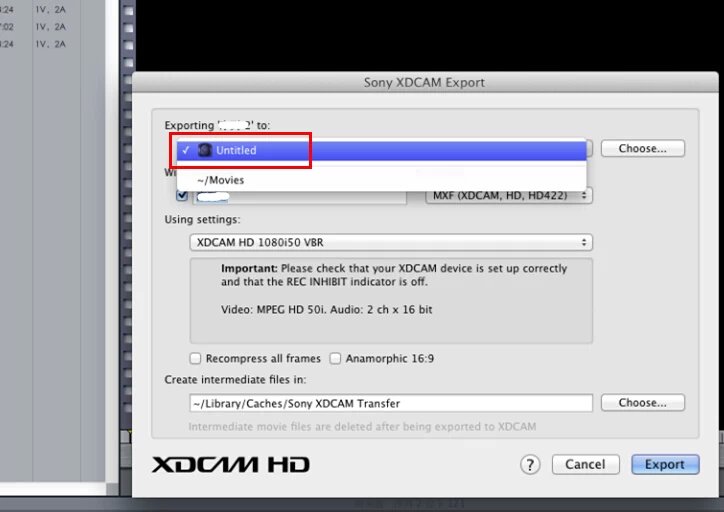This screenshot has width=724, height=512.
Task: Select the ~/Movies destination menu item
Action: click(381, 180)
